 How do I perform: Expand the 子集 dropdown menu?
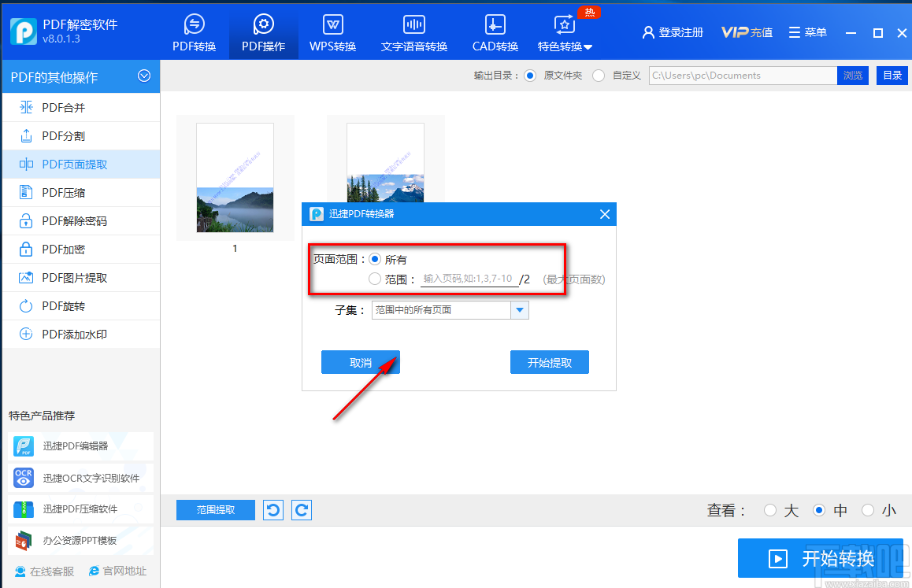(520, 309)
